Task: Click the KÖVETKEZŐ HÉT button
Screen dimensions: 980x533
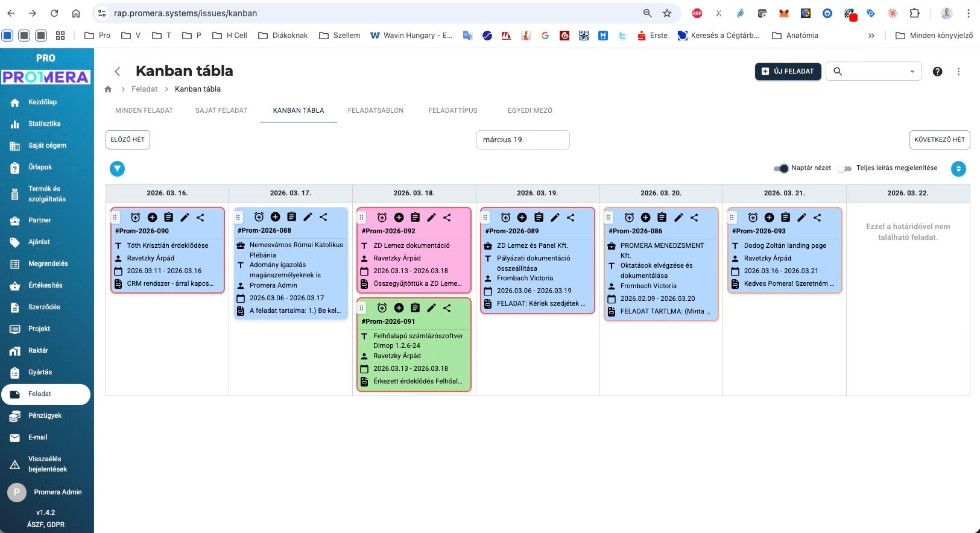Action: pyautogui.click(x=939, y=140)
